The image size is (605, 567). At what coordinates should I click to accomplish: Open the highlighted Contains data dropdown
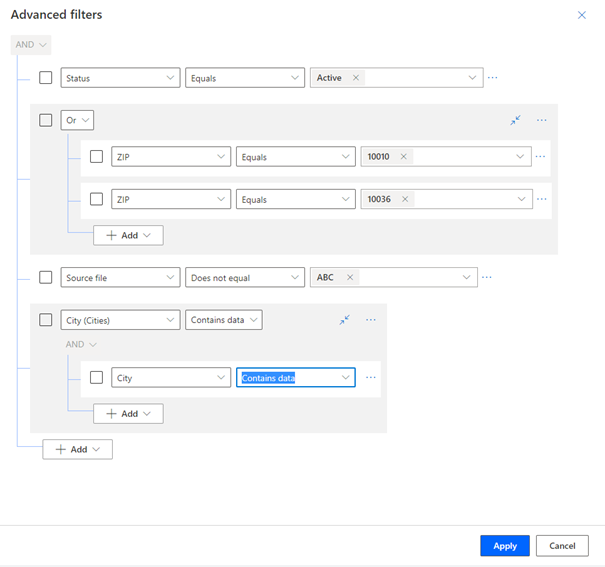295,377
